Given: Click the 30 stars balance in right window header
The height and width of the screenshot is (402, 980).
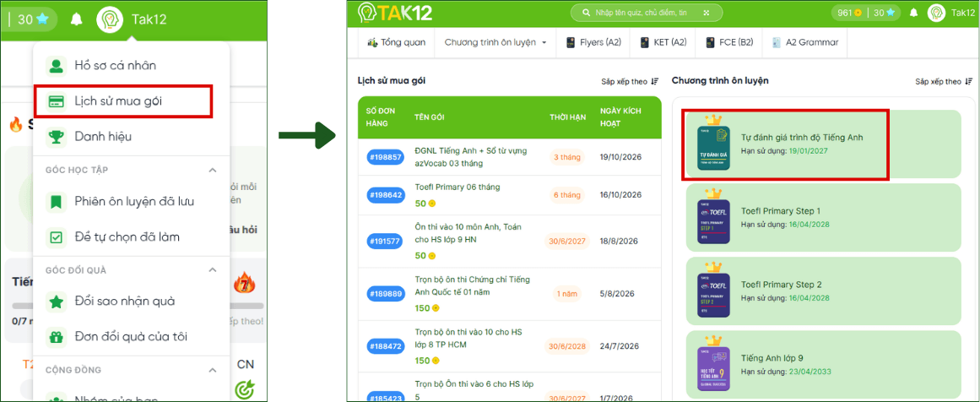Looking at the screenshot, I should click(x=883, y=13).
